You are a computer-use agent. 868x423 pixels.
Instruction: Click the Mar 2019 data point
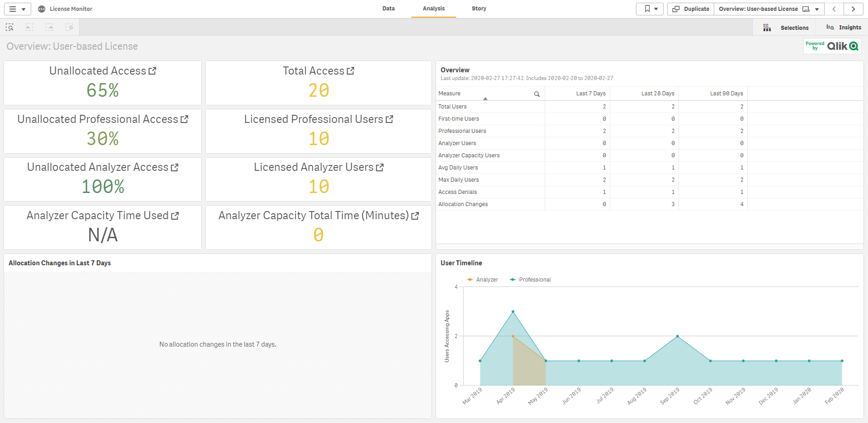[x=480, y=361]
